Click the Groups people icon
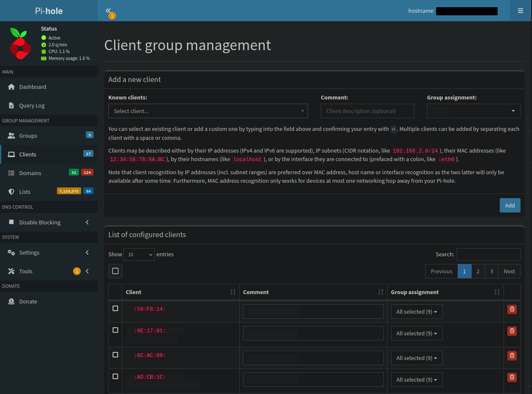The image size is (532, 394). [x=11, y=136]
